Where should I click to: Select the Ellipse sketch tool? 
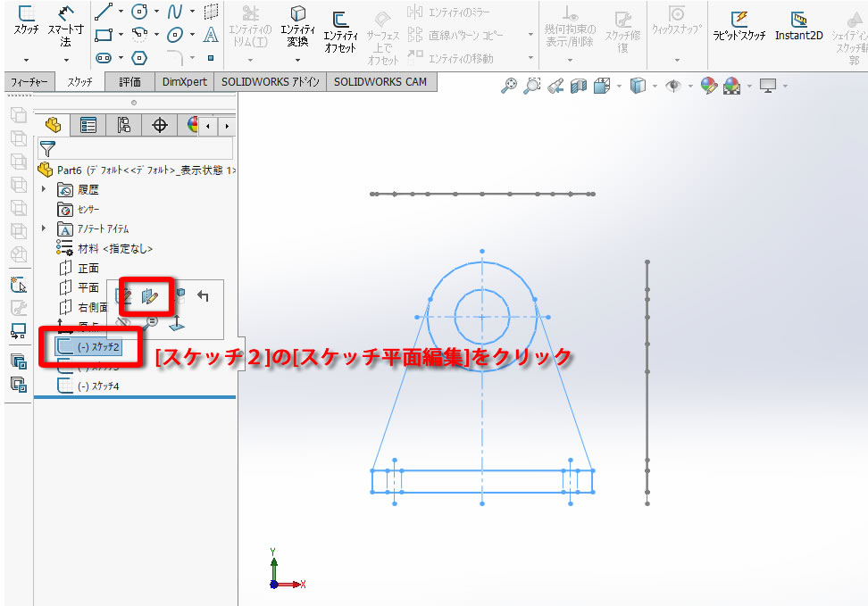click(175, 35)
